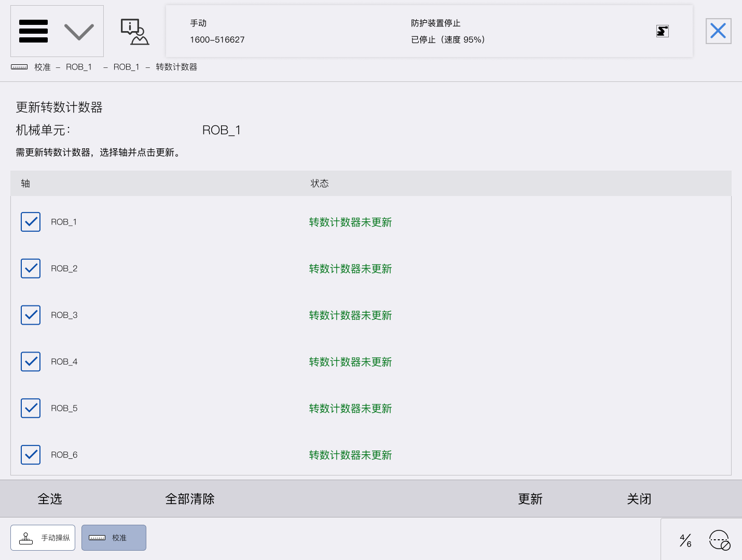Expand the chevron dropdown beside menu
742x560 pixels.
(x=79, y=32)
